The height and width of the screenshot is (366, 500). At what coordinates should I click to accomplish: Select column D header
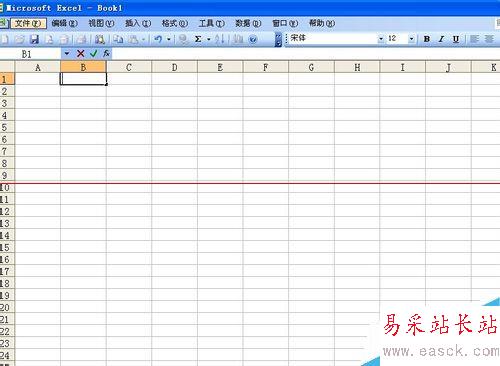click(x=174, y=67)
